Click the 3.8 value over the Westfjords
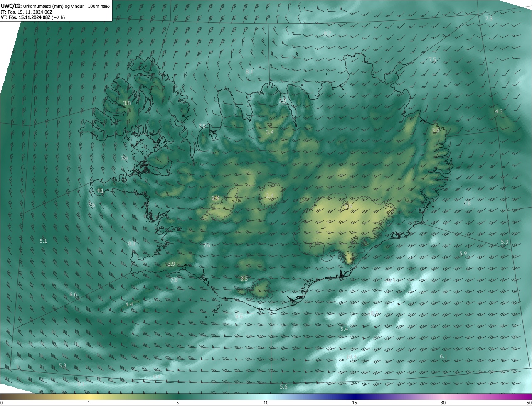The height and width of the screenshot is (406, 532). [x=127, y=103]
